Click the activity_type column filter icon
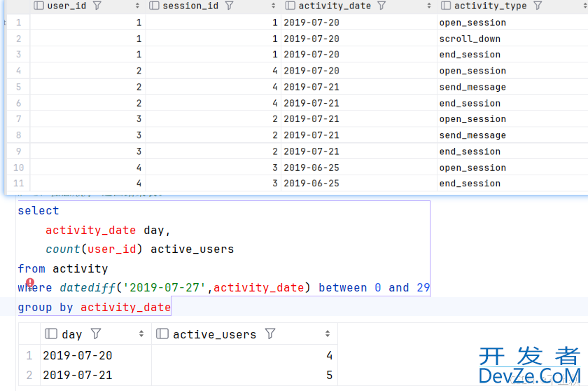Image resolution: width=588 pixels, height=391 pixels. point(538,6)
